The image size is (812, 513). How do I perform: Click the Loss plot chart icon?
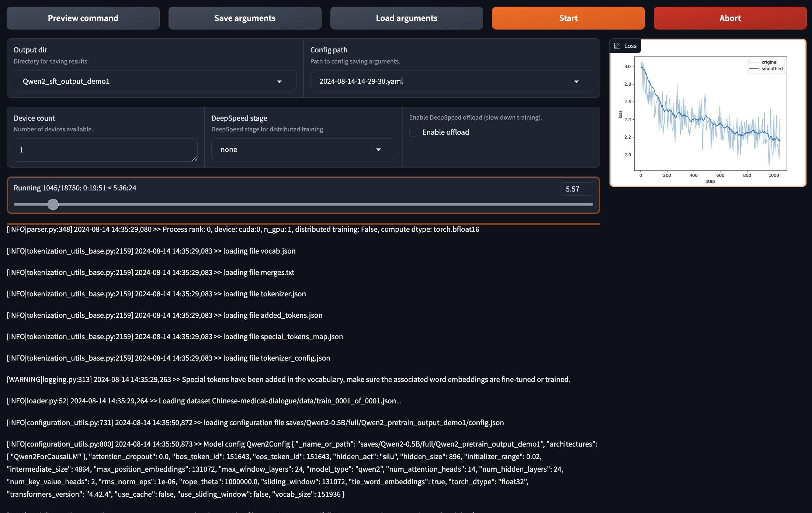pos(617,46)
